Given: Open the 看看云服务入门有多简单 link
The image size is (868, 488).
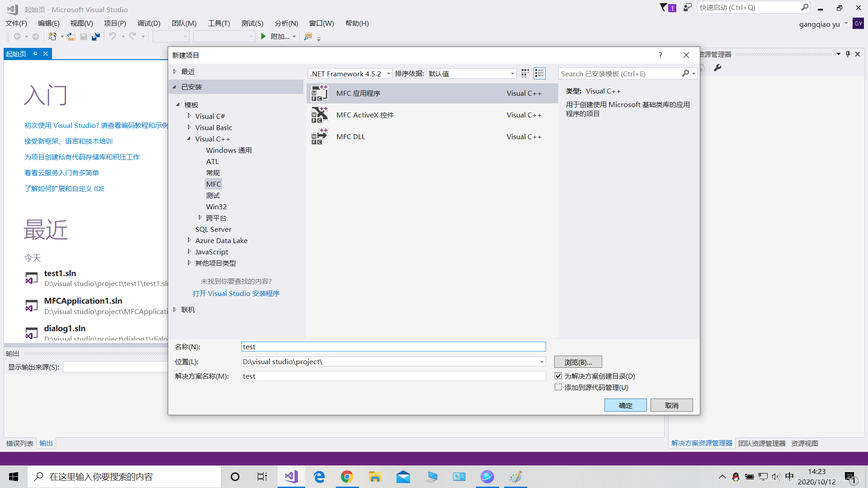Looking at the screenshot, I should pos(61,173).
